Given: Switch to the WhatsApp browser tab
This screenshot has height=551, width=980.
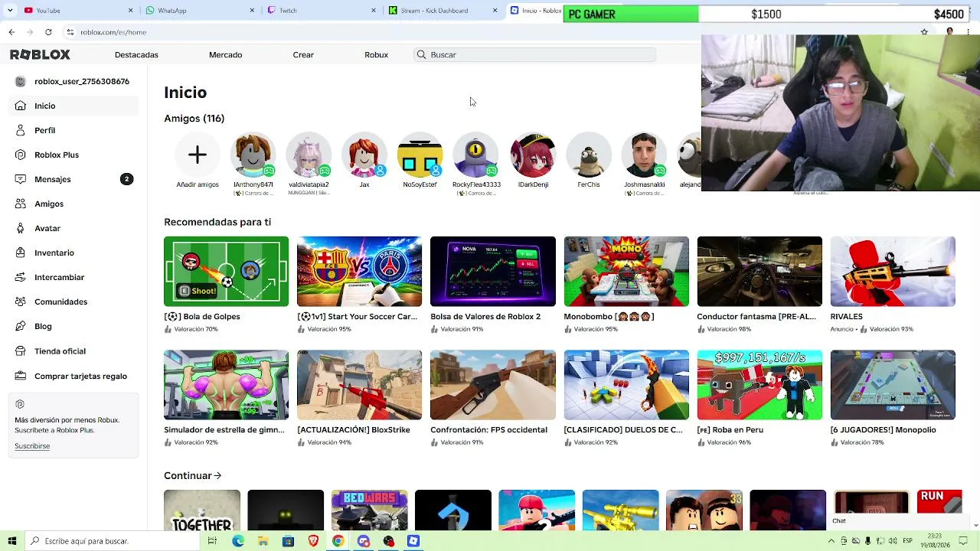Looking at the screenshot, I should (x=198, y=11).
